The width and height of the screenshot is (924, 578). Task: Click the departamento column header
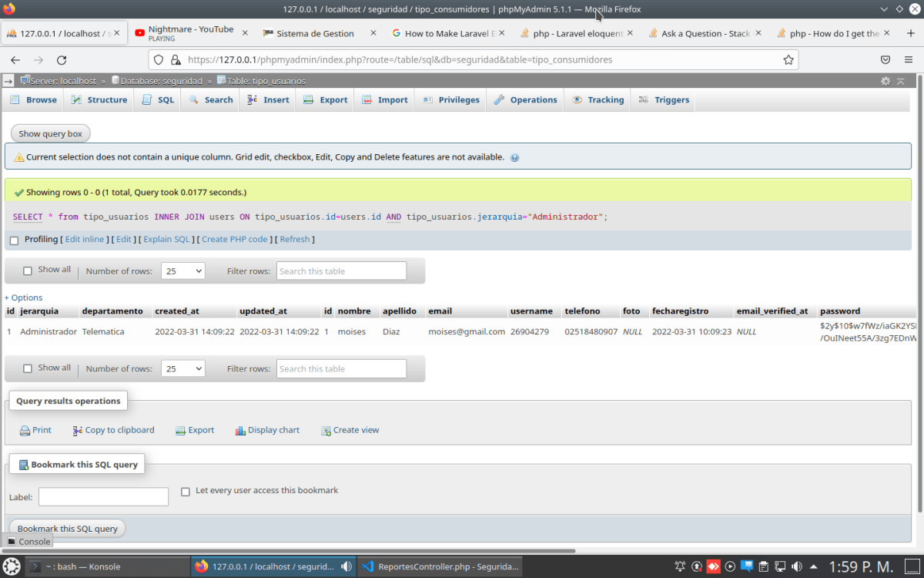click(112, 311)
